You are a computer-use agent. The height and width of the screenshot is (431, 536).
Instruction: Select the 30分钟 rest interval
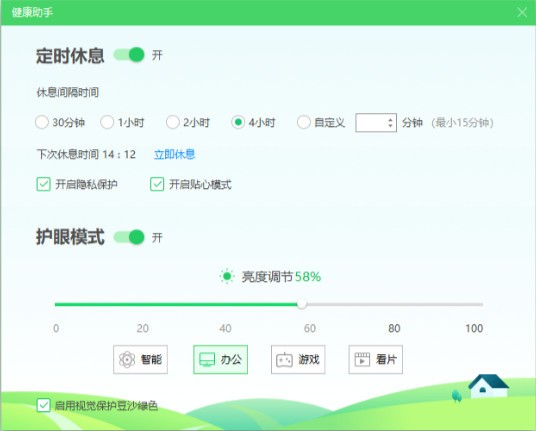[42, 122]
